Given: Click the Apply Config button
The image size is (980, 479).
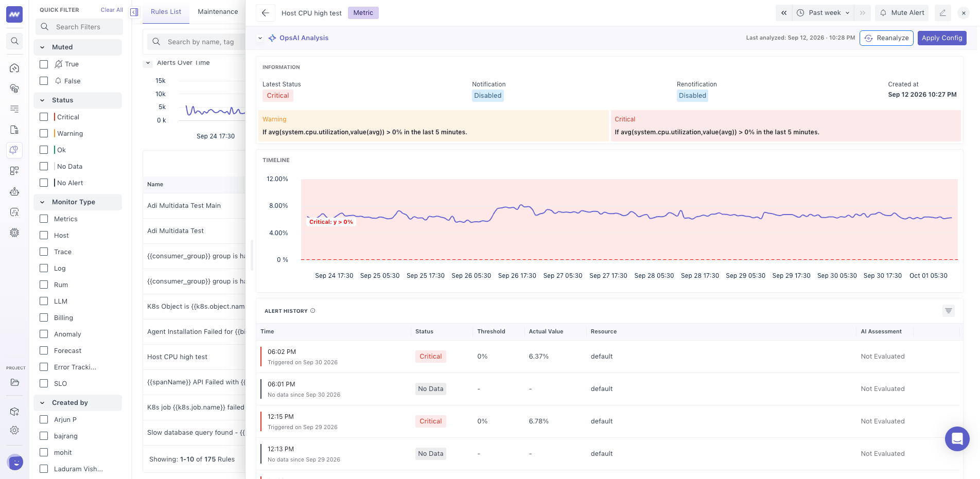Looking at the screenshot, I should pos(942,38).
